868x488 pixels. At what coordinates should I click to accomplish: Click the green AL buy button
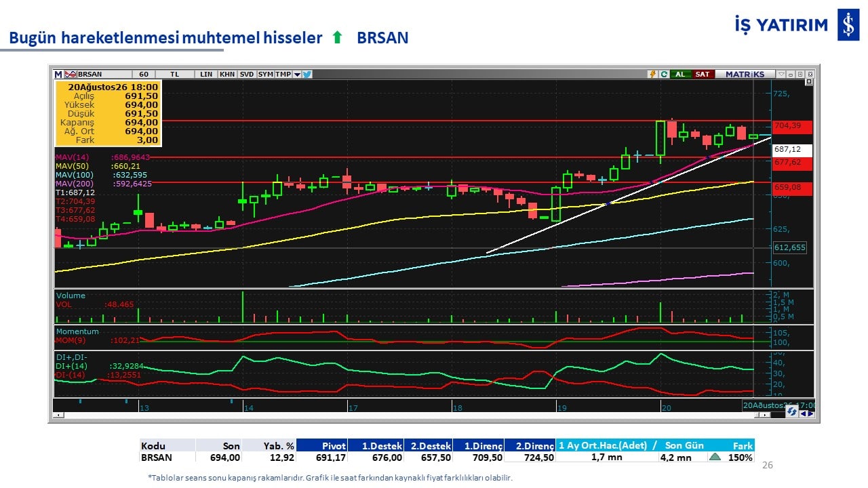click(680, 74)
